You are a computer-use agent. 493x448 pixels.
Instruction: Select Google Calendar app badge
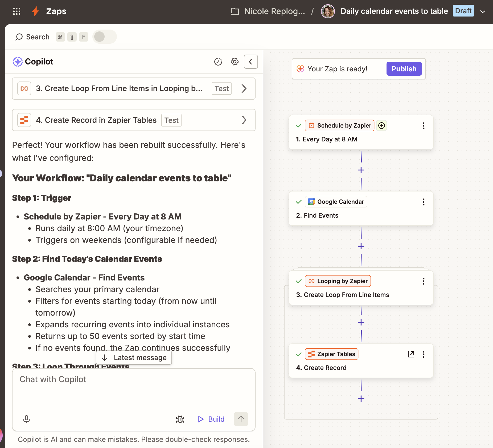pos(336,202)
